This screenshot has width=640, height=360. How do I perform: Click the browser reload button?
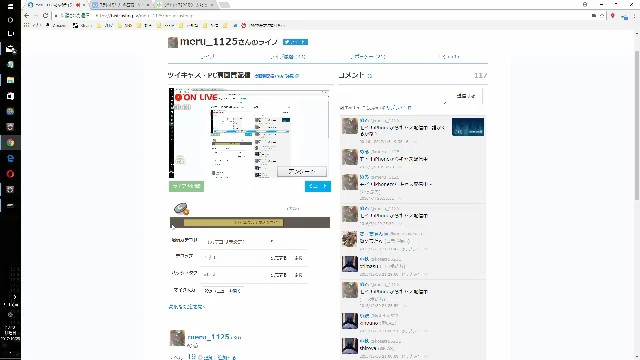click(x=45, y=16)
